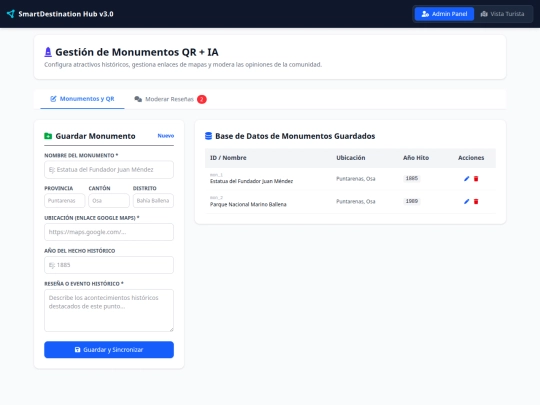Select the Monumentos y QR tab
540x405 pixels.
pyautogui.click(x=82, y=99)
